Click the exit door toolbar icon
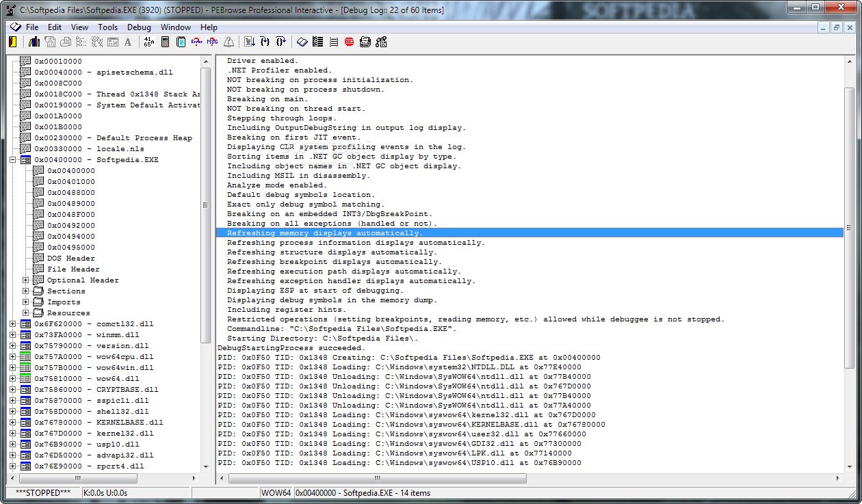This screenshot has height=504, width=862. tap(13, 42)
